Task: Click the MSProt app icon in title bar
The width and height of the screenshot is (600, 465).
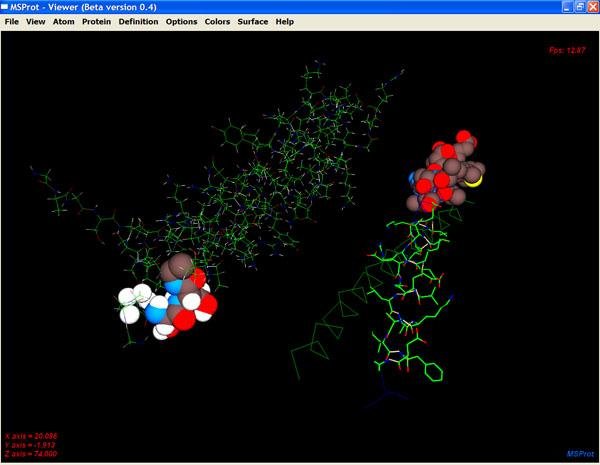Action: tap(5, 7)
